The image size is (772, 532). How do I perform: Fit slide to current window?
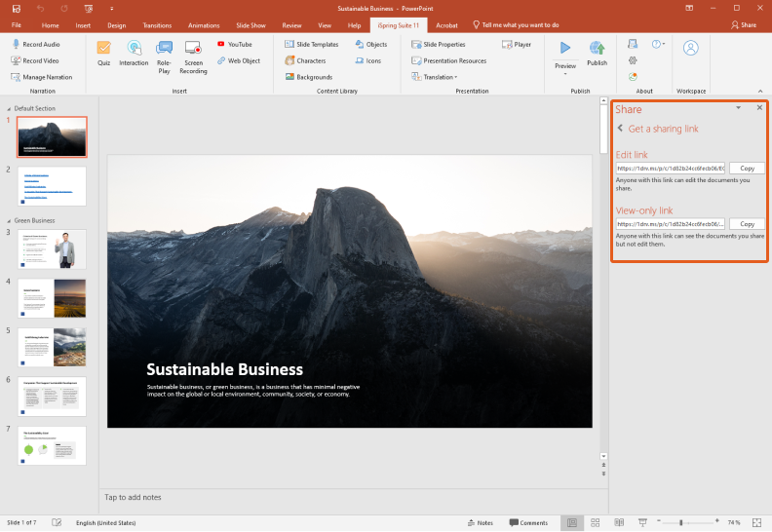756,522
